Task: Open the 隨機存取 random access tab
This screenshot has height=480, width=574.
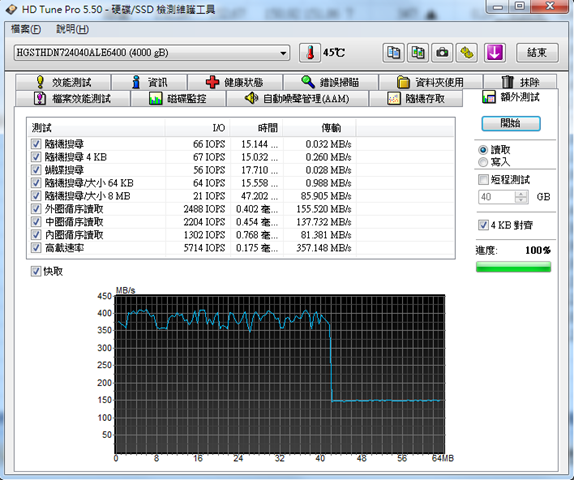Action: click(416, 98)
